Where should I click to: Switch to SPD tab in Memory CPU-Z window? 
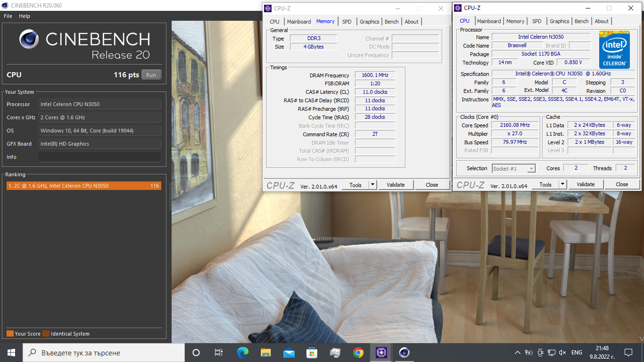[347, 22]
